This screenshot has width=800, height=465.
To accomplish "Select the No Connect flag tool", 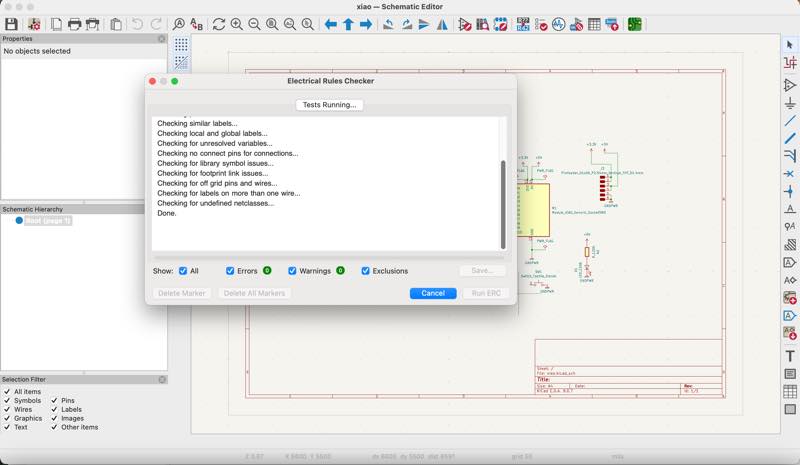I will [x=790, y=174].
